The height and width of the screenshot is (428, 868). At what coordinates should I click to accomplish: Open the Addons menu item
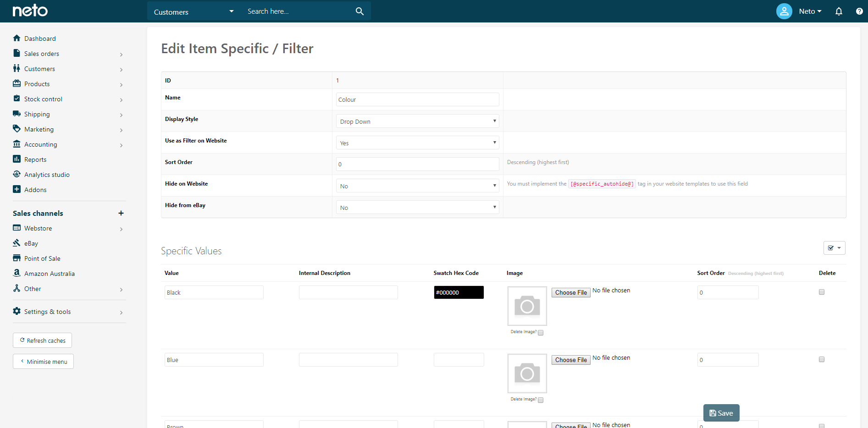click(x=35, y=190)
